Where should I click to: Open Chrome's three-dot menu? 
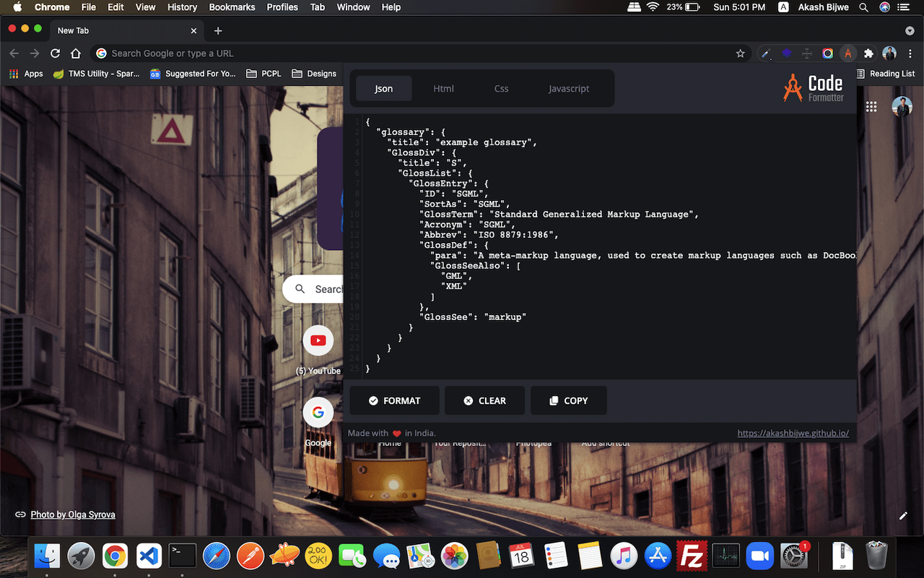point(910,53)
